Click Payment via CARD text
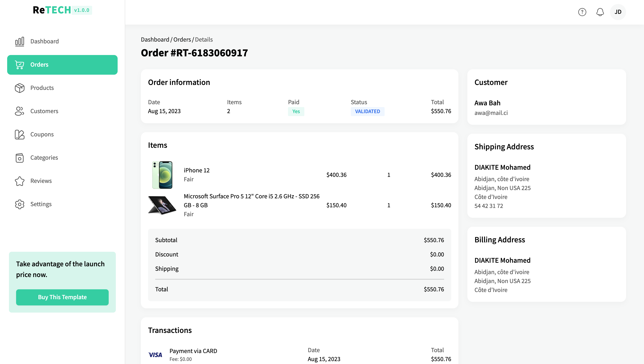This screenshot has height=364, width=644. click(193, 351)
